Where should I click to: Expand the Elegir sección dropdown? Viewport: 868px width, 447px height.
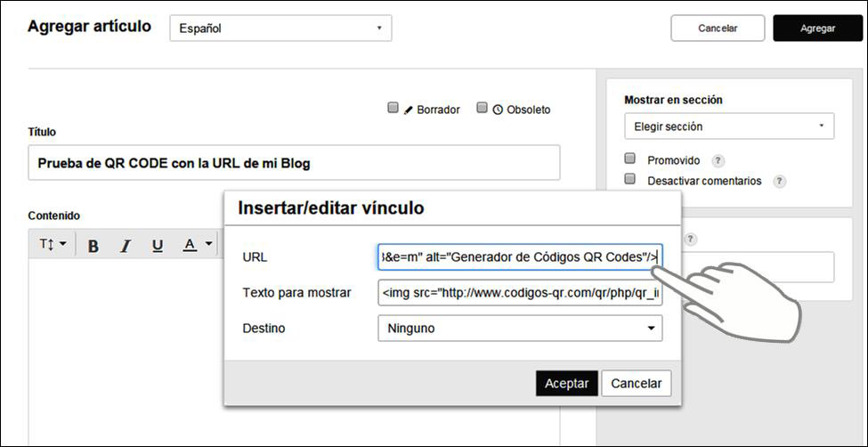pos(729,126)
